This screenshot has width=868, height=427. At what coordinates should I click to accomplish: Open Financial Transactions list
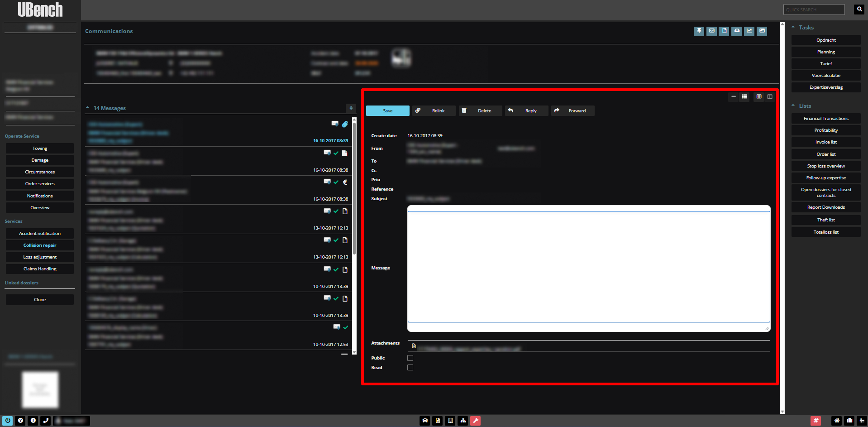point(826,119)
